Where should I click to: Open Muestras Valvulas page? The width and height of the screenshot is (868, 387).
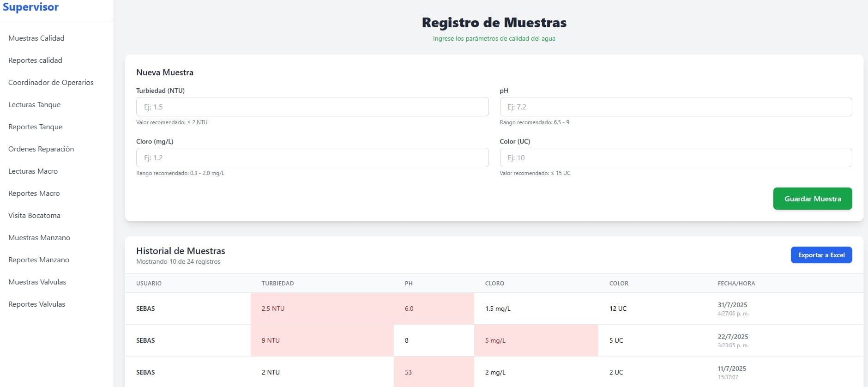(x=37, y=282)
